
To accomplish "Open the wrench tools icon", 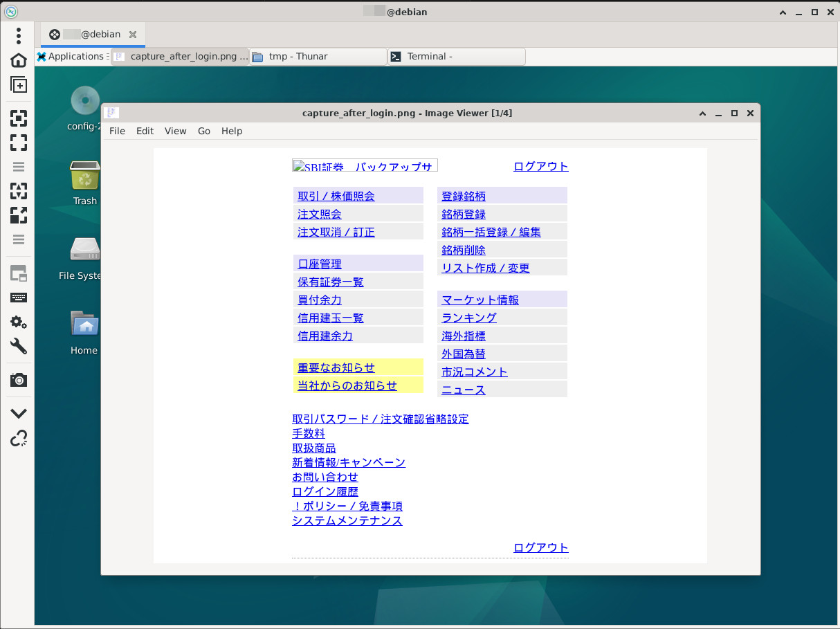I will (19, 346).
